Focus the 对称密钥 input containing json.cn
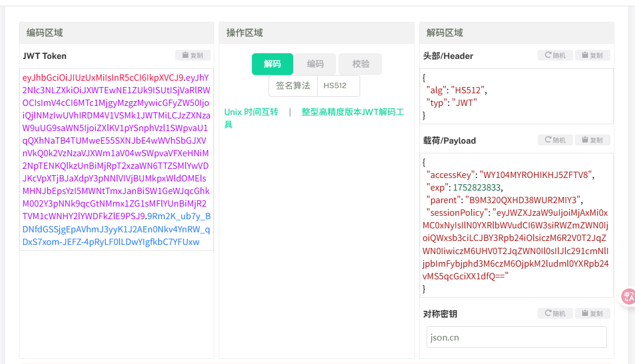Viewport: 635px width, 364px height. [x=516, y=337]
